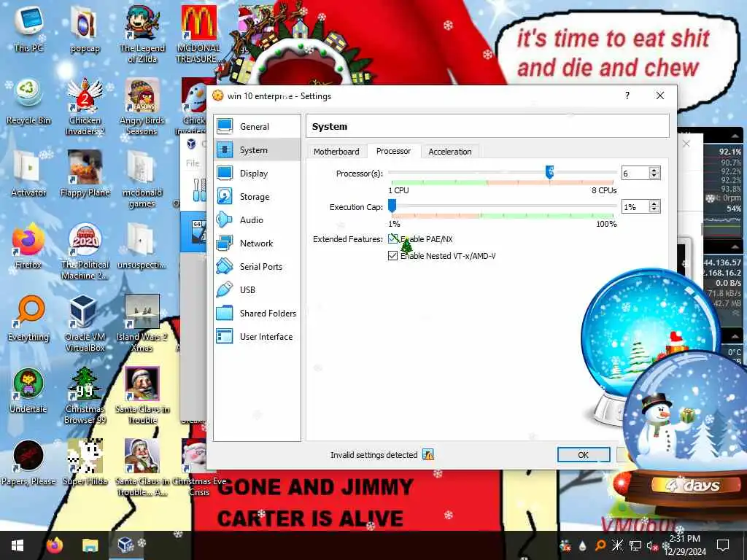Open the Windows Start menu
The width and height of the screenshot is (747, 560).
click(x=18, y=545)
